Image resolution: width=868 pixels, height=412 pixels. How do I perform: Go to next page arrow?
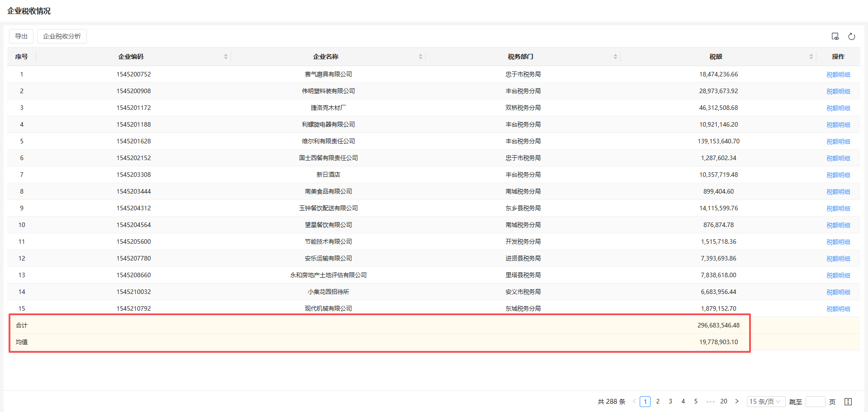coord(737,402)
